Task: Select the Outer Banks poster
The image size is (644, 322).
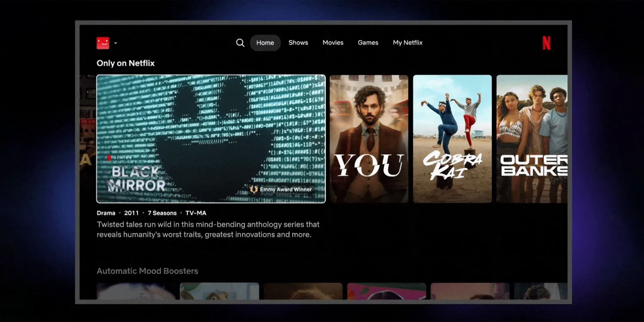Action: [532, 139]
